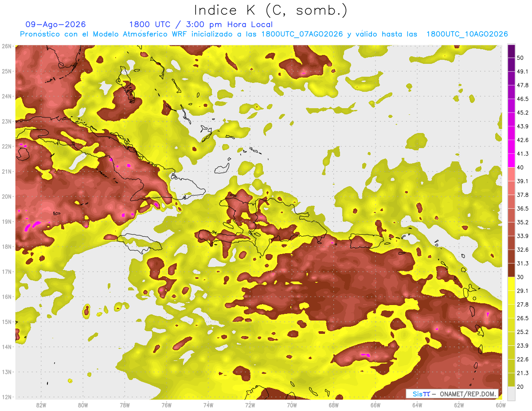Click the colorbar value "32.6"
The image size is (532, 411).
(523, 250)
